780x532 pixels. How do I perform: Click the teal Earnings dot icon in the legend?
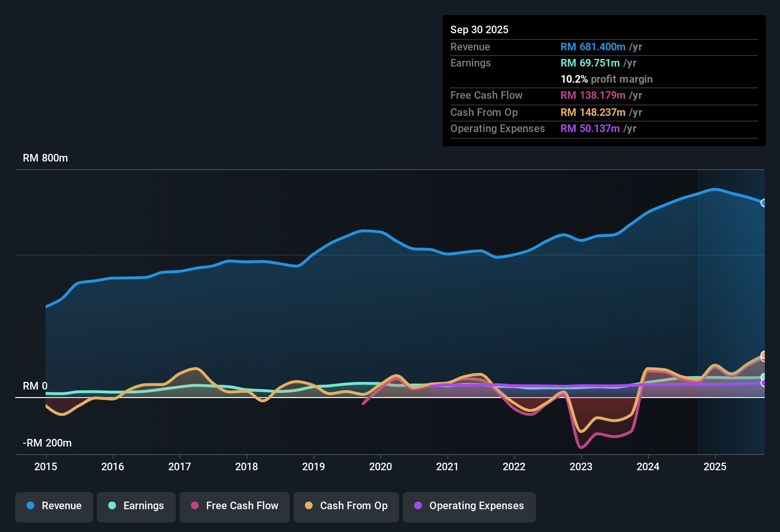(112, 506)
